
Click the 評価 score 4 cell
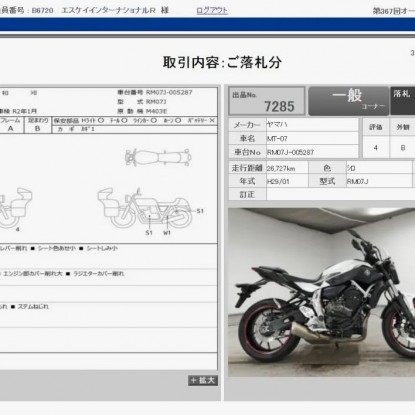(x=375, y=147)
